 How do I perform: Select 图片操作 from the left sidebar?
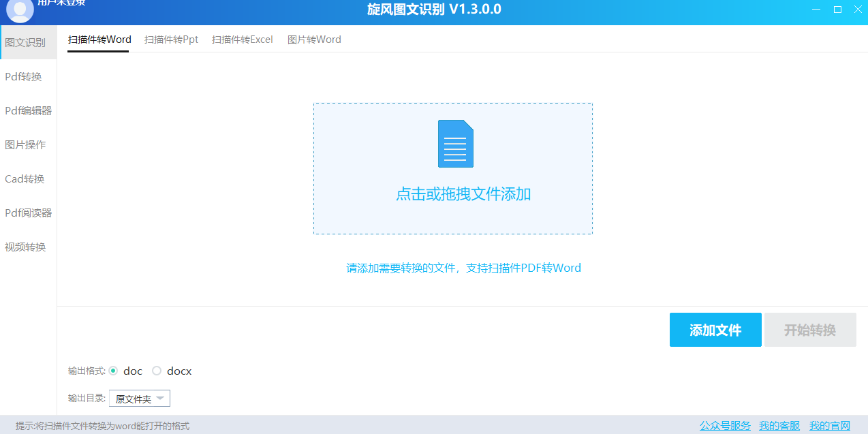point(25,144)
